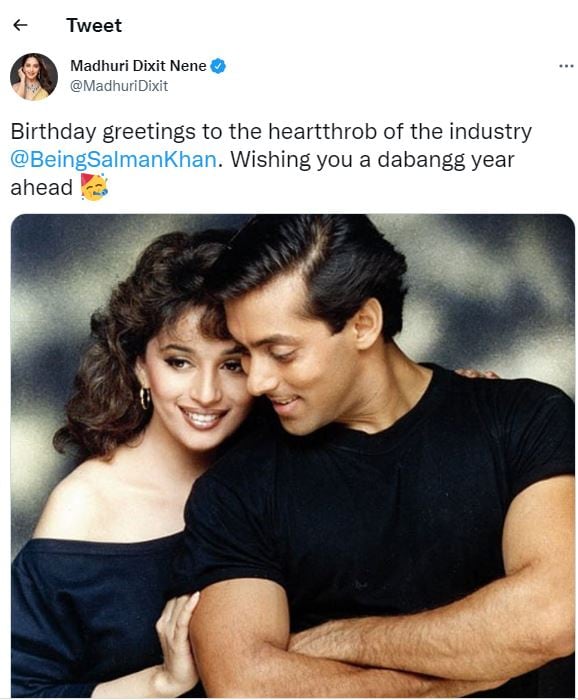The image size is (578, 700).
Task: Open the attached tweet photo
Action: point(293,455)
